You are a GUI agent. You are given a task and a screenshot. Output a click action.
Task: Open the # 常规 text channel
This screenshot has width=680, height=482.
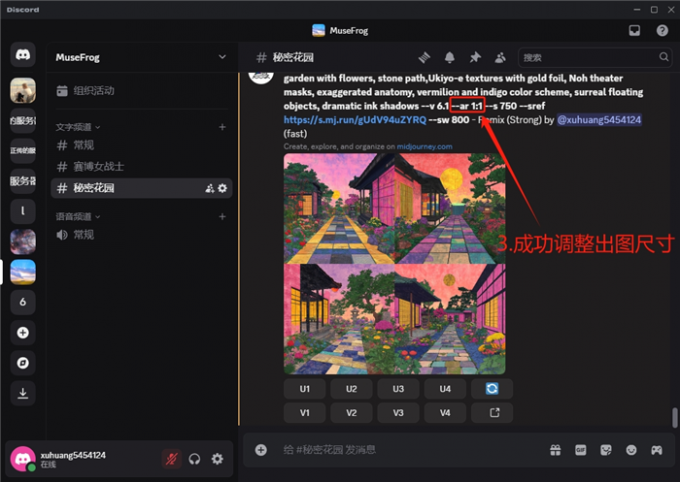click(x=141, y=145)
